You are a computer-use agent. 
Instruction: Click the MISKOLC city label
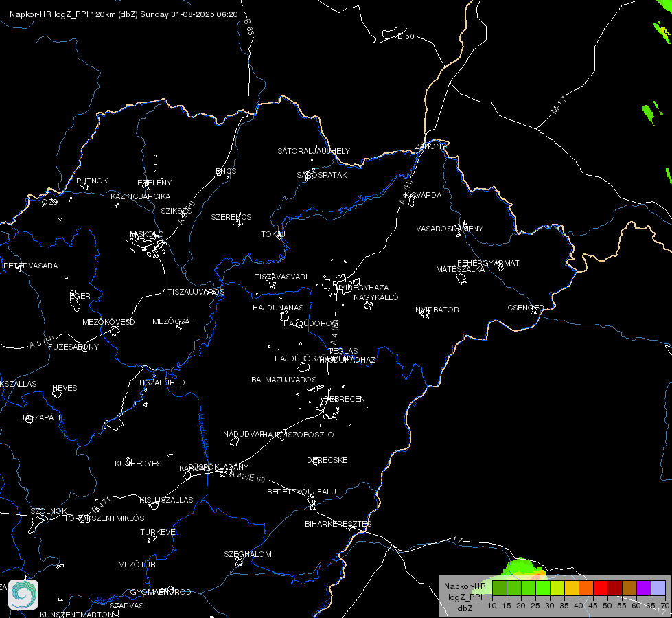coord(146,234)
